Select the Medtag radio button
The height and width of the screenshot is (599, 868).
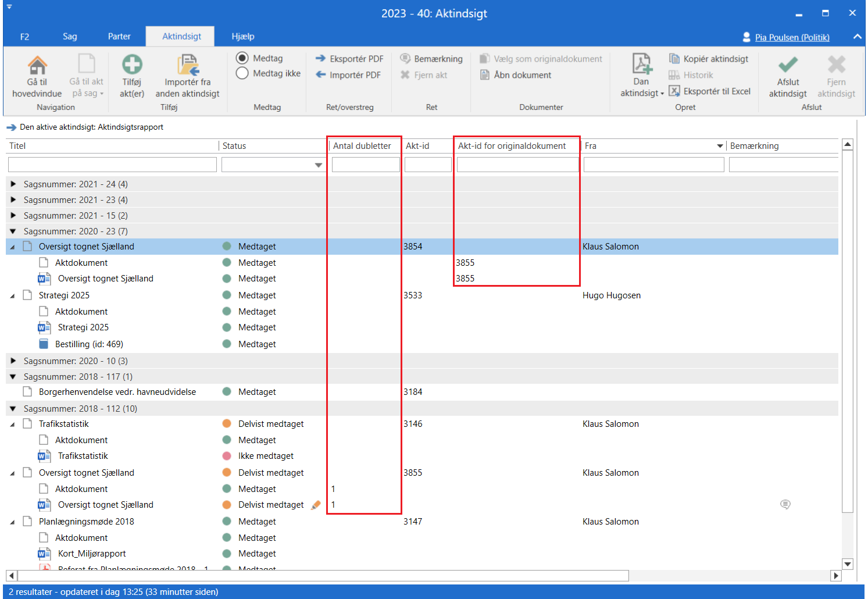click(x=242, y=58)
